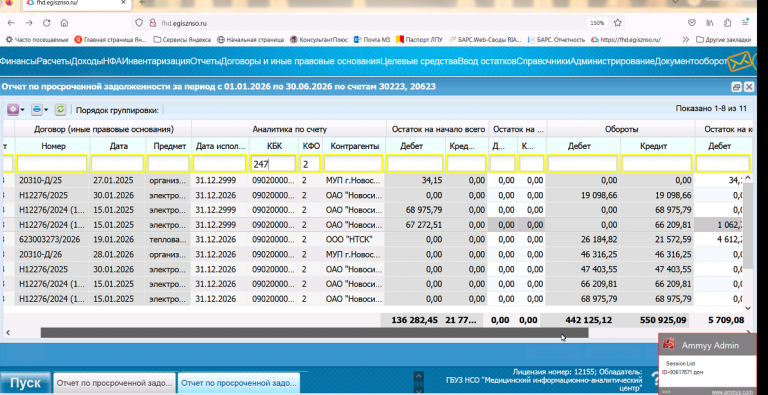768x395 pixels.
Task: Open the Отчеты menu
Action: (x=205, y=62)
